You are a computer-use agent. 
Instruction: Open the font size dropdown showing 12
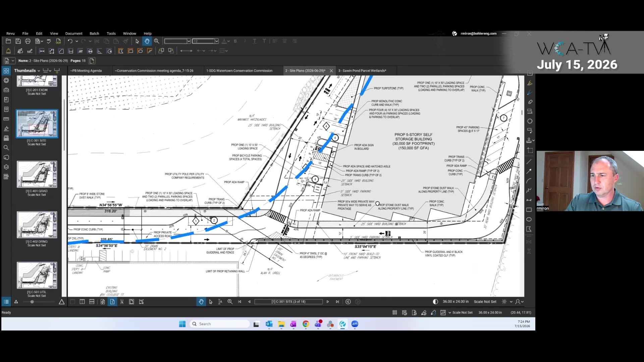click(x=217, y=41)
